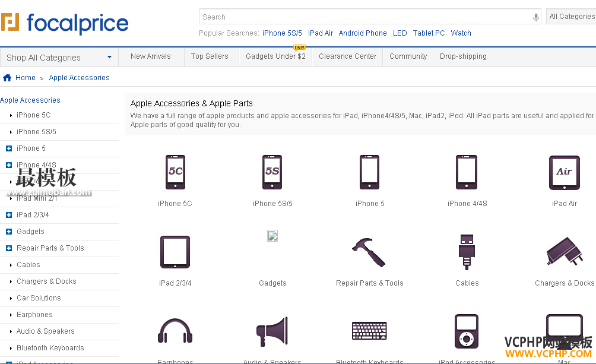Select the iPhone 4/4S phone icon
This screenshot has width=596, height=364.
click(x=467, y=172)
